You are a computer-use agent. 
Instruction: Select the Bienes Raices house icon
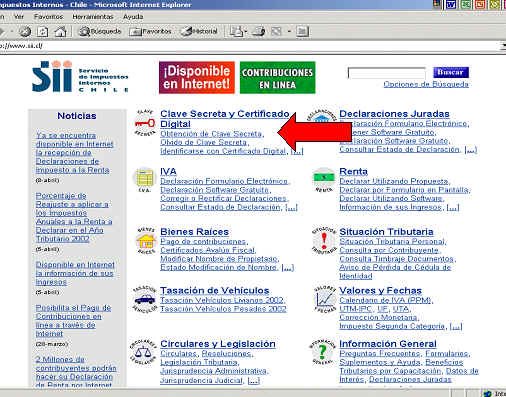pos(146,240)
